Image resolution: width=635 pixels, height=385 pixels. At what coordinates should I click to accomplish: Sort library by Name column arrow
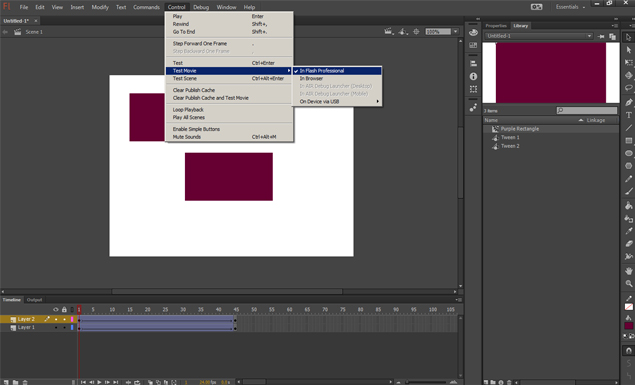point(581,120)
